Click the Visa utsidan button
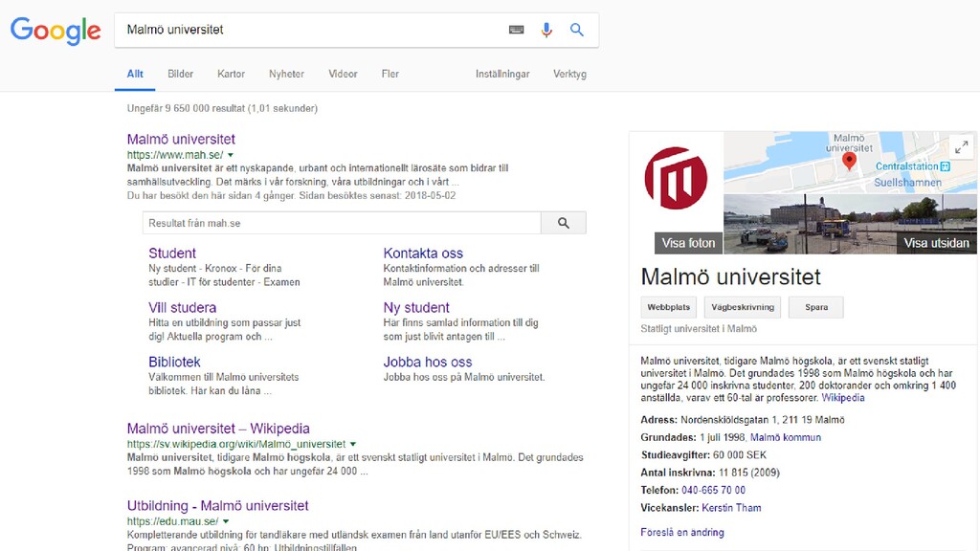This screenshot has height=551, width=980. [936, 243]
